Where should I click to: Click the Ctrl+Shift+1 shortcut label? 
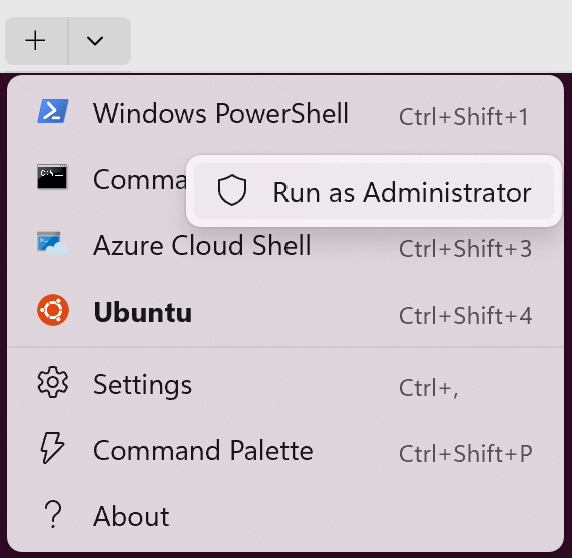click(x=463, y=117)
